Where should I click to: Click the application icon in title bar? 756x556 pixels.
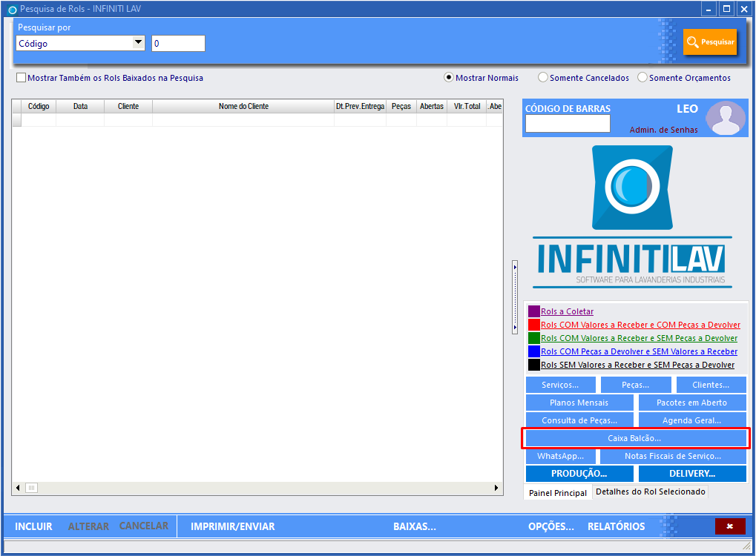[x=11, y=9]
